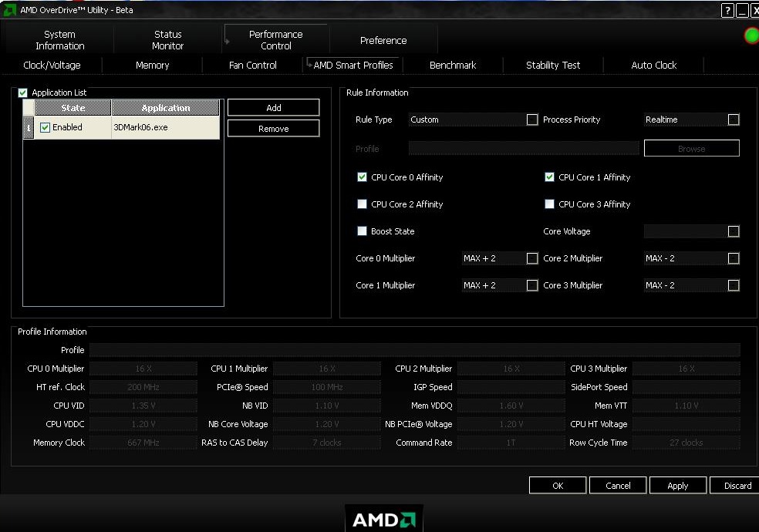Expand the Process Priority dropdown
Screen dimensions: 759x532
tap(734, 120)
